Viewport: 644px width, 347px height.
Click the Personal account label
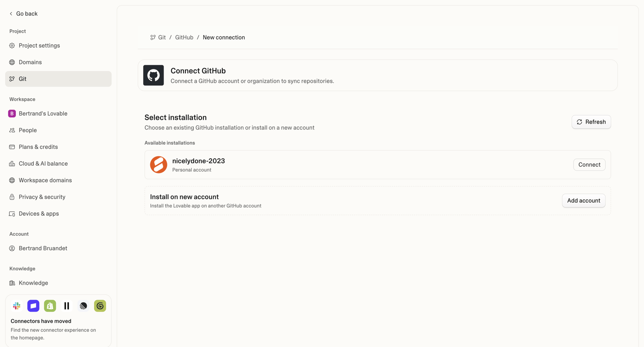192,170
